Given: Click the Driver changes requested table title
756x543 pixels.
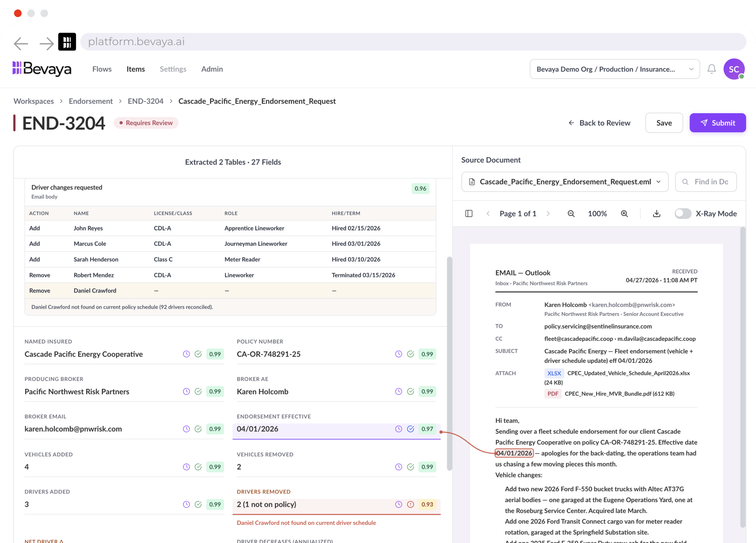Looking at the screenshot, I should (67, 187).
